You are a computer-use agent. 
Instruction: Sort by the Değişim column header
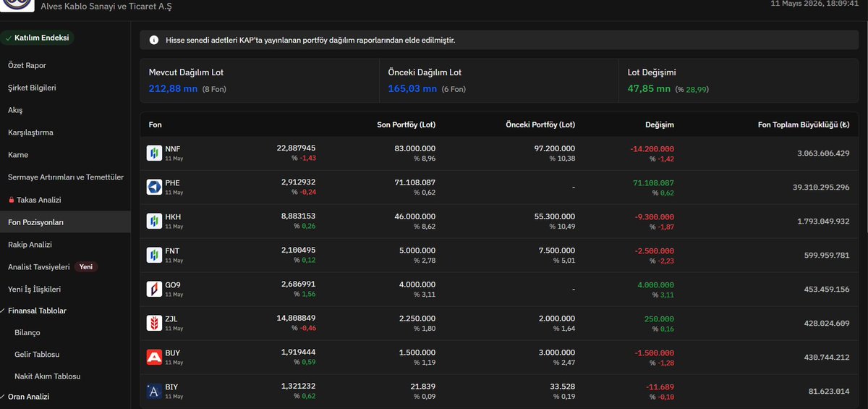click(659, 125)
